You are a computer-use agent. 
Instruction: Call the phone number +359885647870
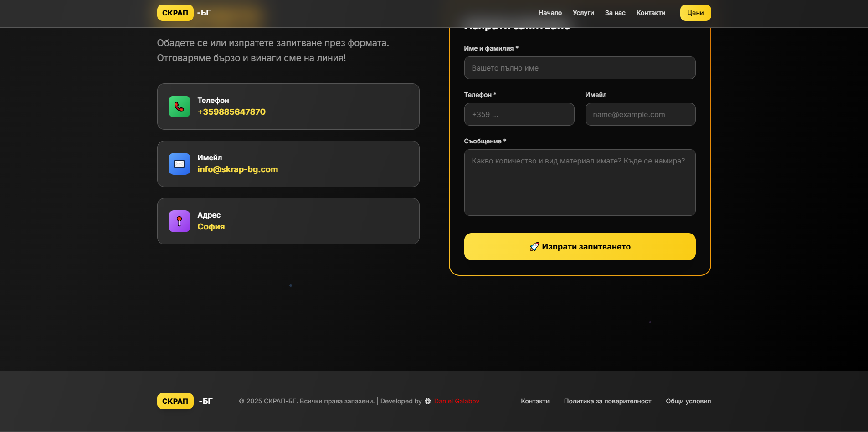(231, 112)
